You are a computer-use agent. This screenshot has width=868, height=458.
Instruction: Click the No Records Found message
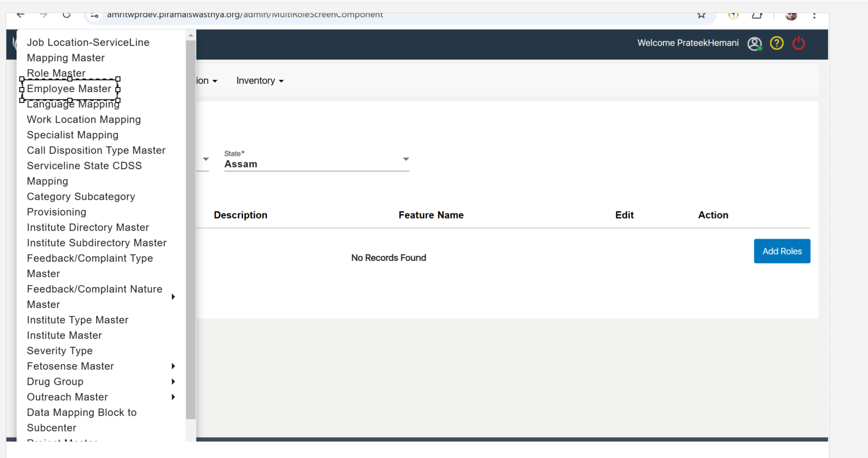[x=389, y=258]
